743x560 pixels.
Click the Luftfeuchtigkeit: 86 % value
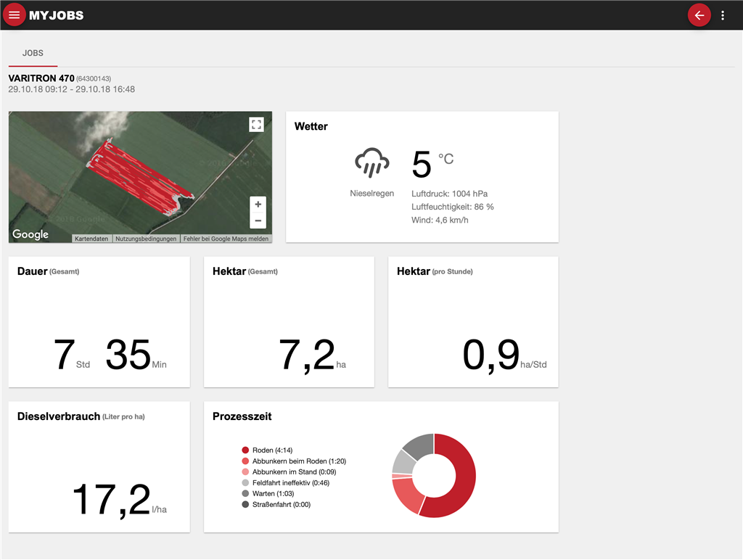(453, 207)
